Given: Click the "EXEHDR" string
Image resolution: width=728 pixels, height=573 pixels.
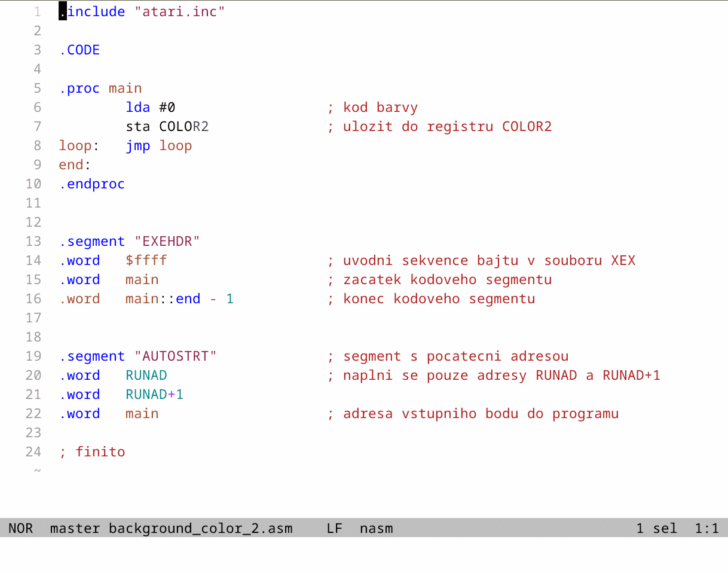Looking at the screenshot, I should tap(167, 241).
